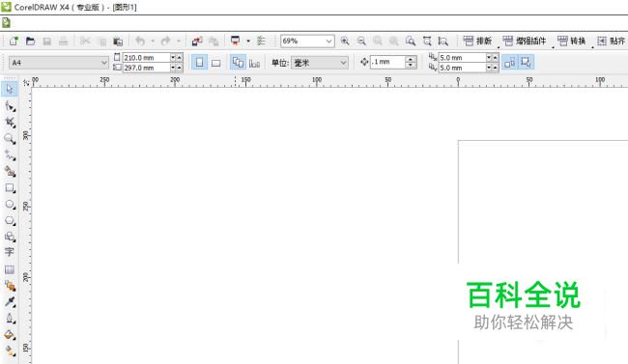Click the Save disk icon

47,41
